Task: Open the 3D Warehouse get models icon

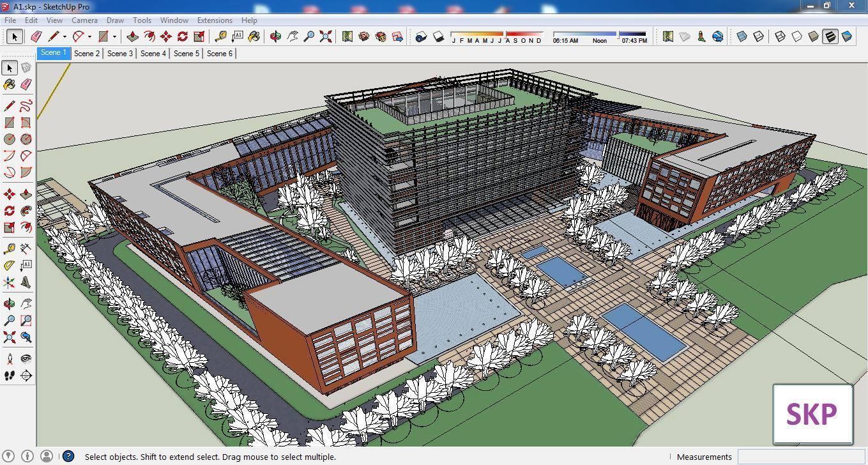Action: (363, 36)
